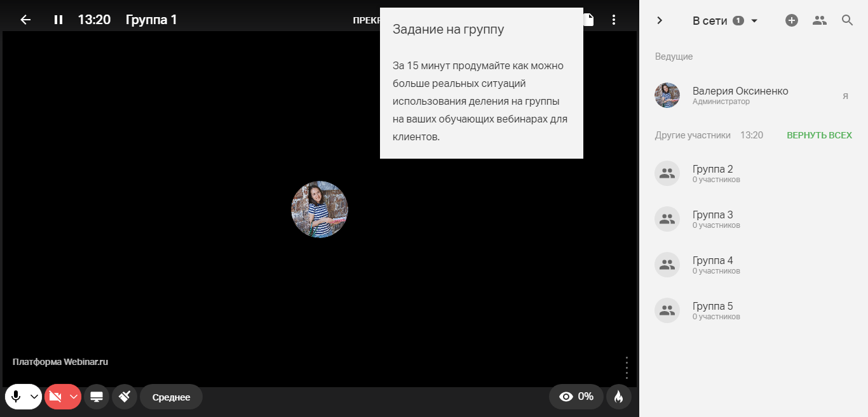Search participants with magnifier icon
The height and width of the screenshot is (417, 868).
pyautogui.click(x=847, y=20)
